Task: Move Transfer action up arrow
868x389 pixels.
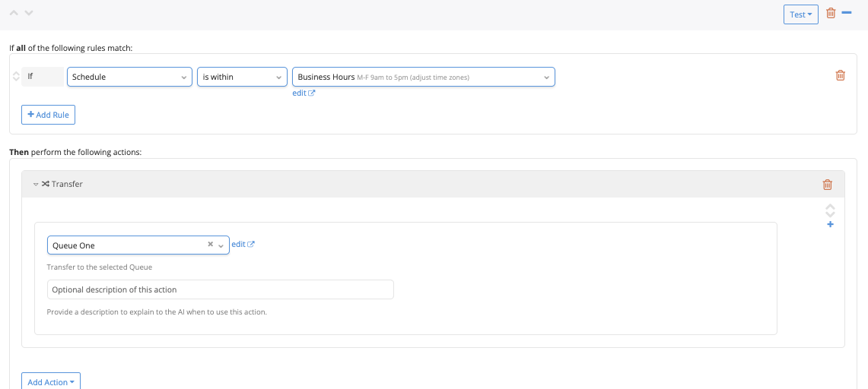Action: click(x=830, y=207)
